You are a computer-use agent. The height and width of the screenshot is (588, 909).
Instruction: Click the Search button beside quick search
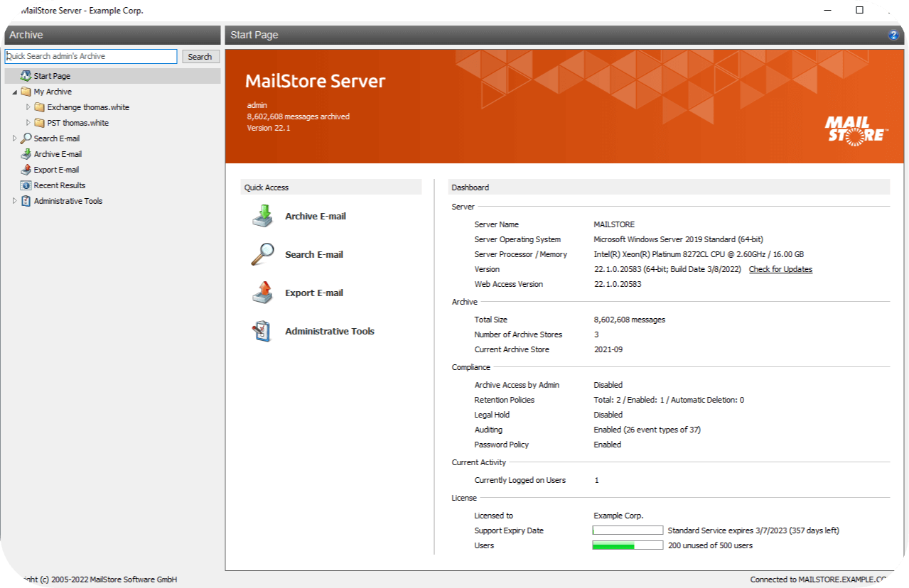(x=200, y=57)
